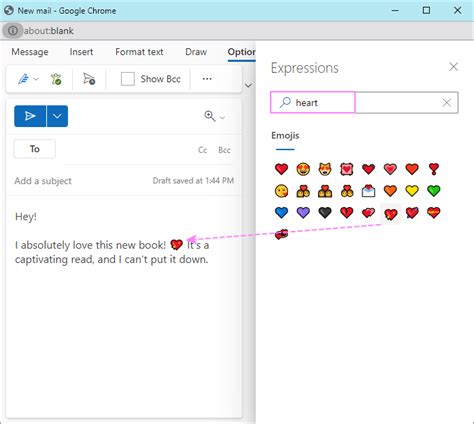
Task: Click the highlighted sparkling heart emoji
Action: point(391,214)
